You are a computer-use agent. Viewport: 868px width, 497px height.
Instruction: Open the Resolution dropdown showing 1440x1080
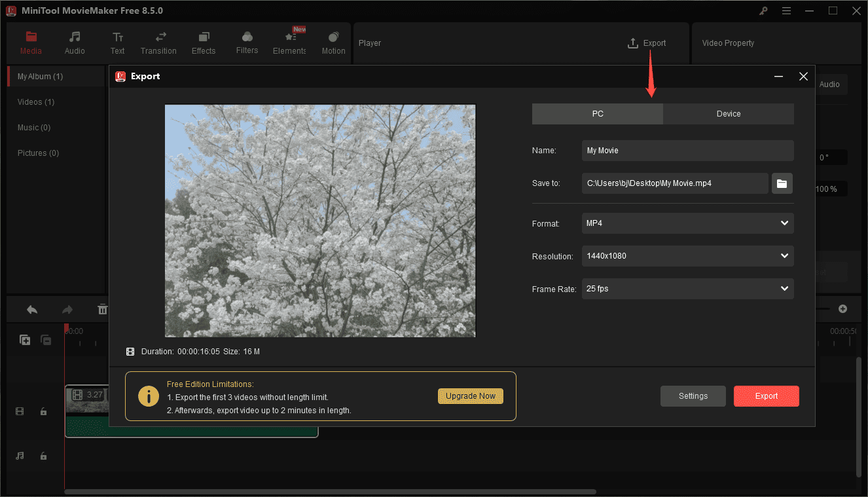point(687,256)
